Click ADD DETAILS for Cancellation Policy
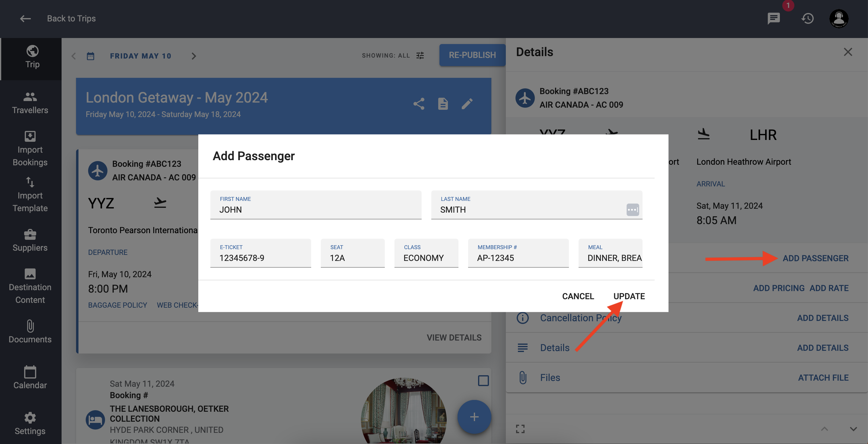Viewport: 868px width, 444px height. click(822, 318)
